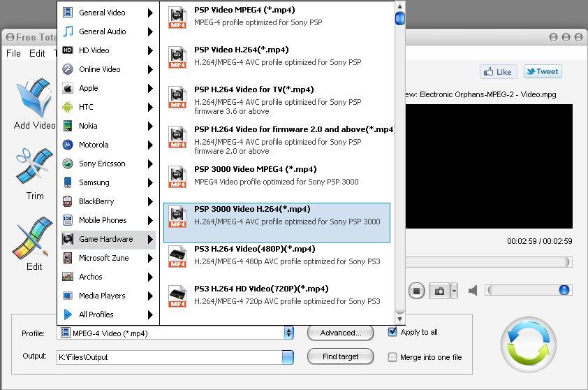Viewport: 588px width, 390px height.
Task: Click the black video preview area
Action: 489,166
